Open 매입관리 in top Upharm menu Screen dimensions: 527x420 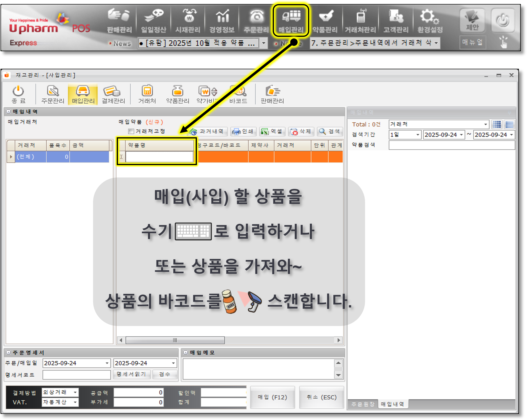(291, 22)
